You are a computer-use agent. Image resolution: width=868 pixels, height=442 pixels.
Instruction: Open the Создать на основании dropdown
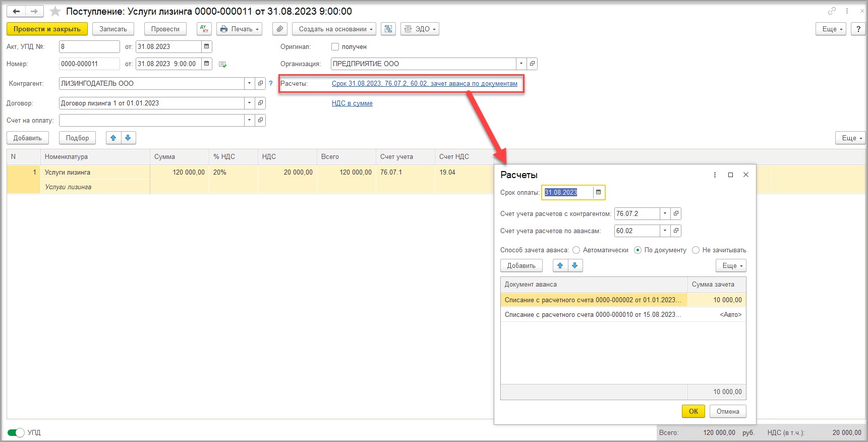tap(334, 29)
